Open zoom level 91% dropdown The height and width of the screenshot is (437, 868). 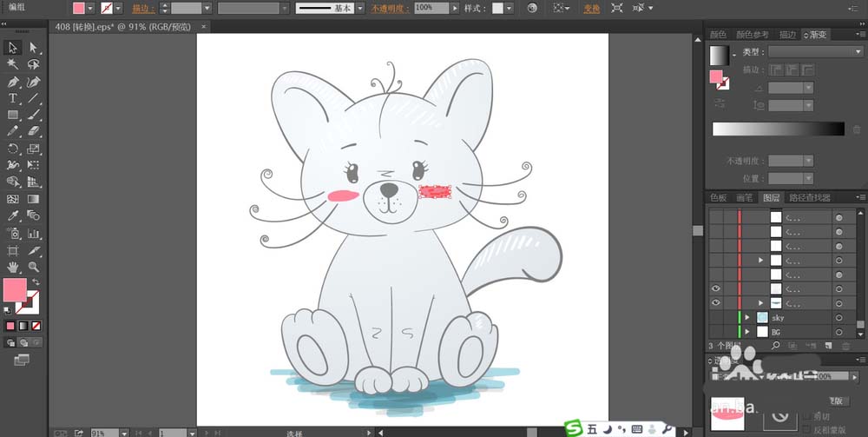click(x=124, y=434)
